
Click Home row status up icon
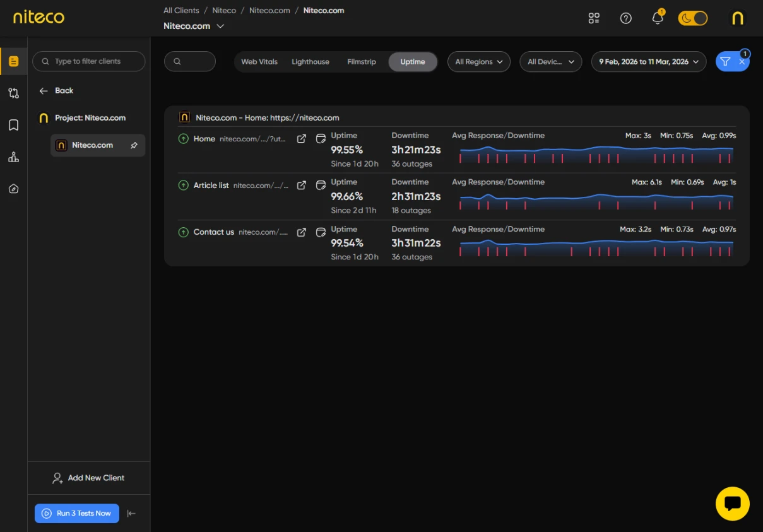183,139
